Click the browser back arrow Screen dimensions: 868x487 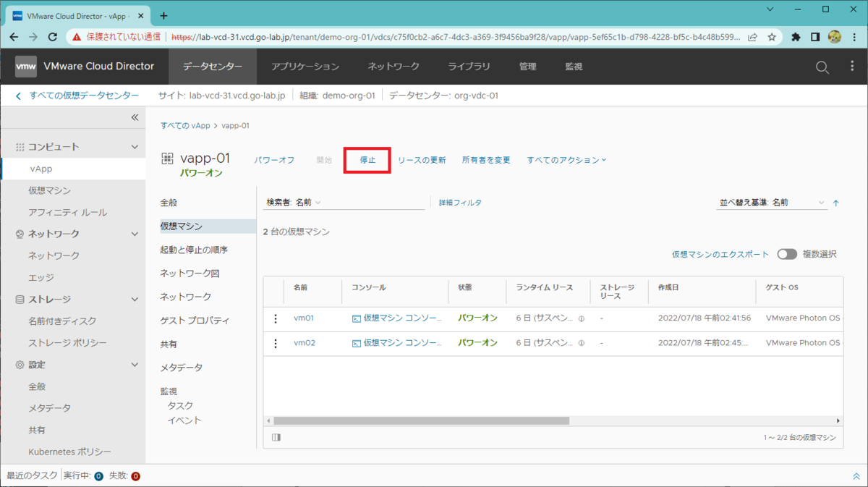(x=14, y=37)
